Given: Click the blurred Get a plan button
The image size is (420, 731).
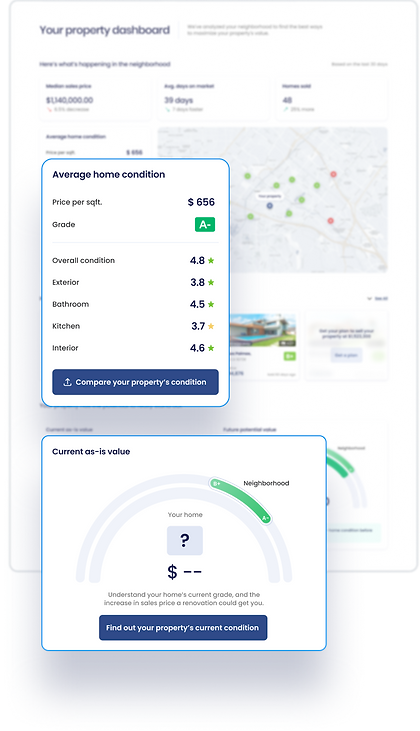Looking at the screenshot, I should [x=345, y=355].
